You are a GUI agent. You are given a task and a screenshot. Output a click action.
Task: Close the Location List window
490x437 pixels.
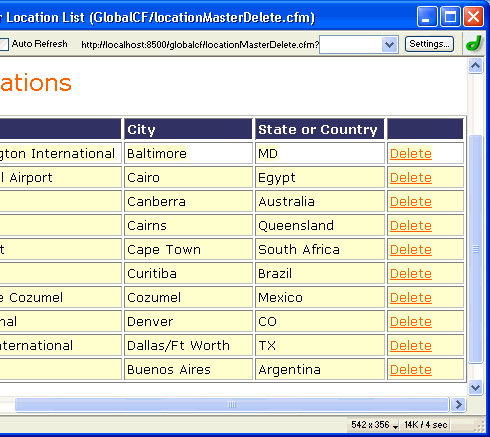click(473, 16)
